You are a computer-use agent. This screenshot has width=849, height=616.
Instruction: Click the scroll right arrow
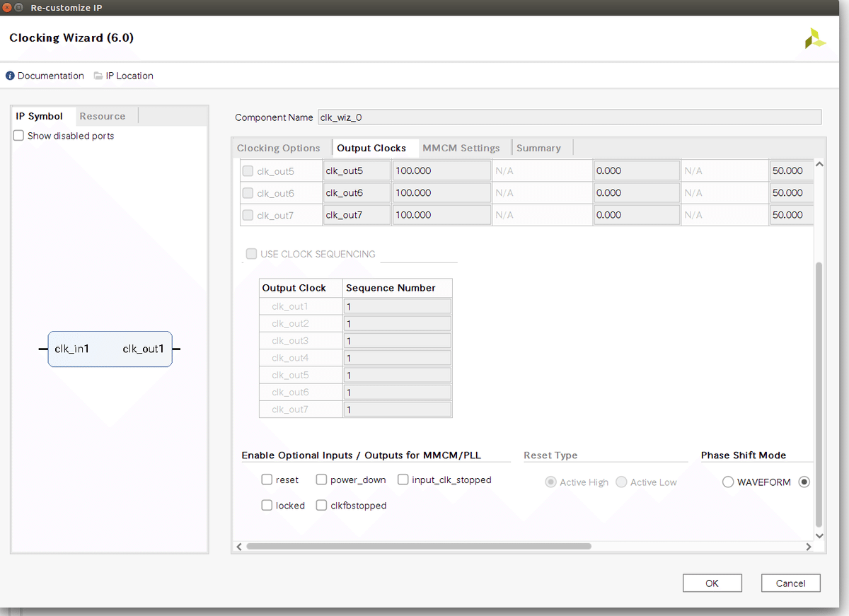tap(809, 546)
